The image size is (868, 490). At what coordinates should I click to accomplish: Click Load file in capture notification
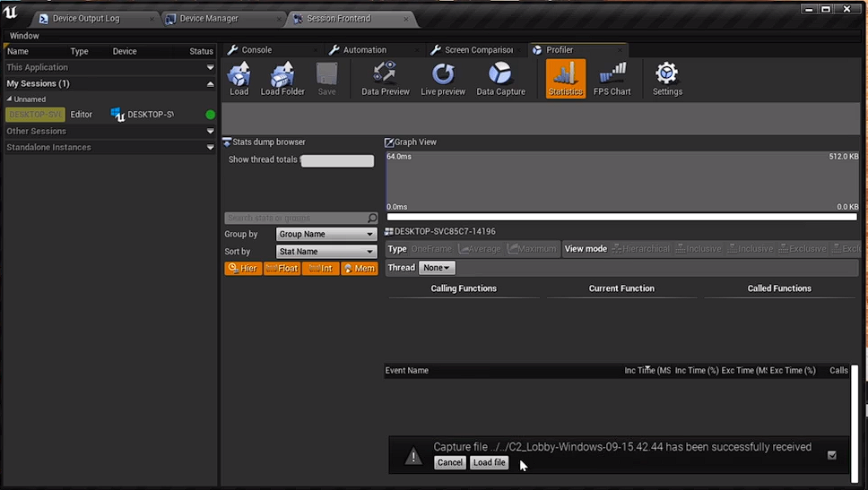tap(490, 462)
